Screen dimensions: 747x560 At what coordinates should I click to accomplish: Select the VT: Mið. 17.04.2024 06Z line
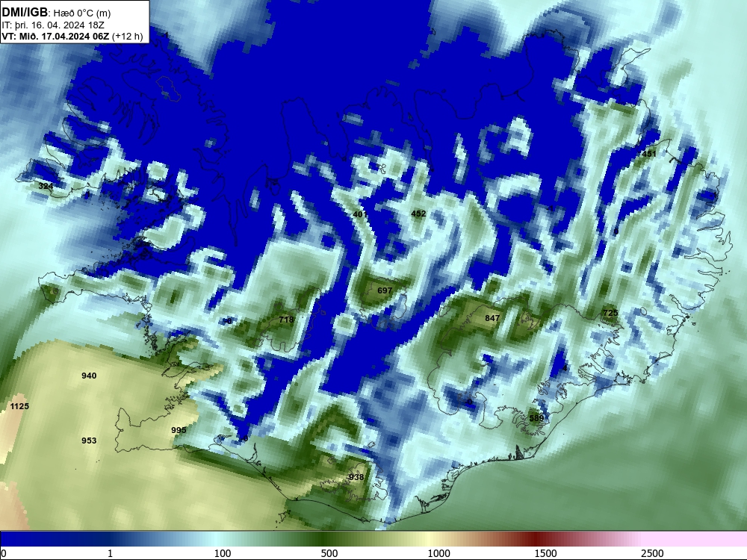tap(72, 36)
